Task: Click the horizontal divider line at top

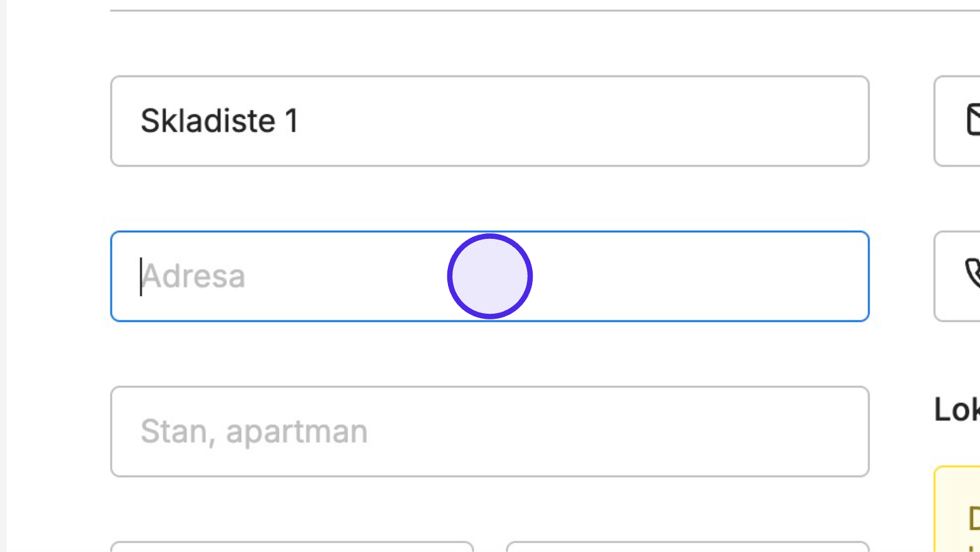Action: click(545, 10)
